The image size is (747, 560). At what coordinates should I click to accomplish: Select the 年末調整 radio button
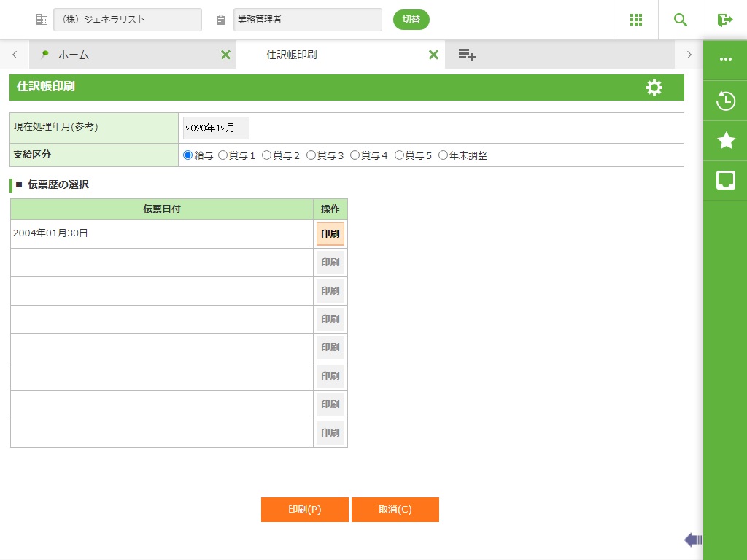click(x=443, y=155)
